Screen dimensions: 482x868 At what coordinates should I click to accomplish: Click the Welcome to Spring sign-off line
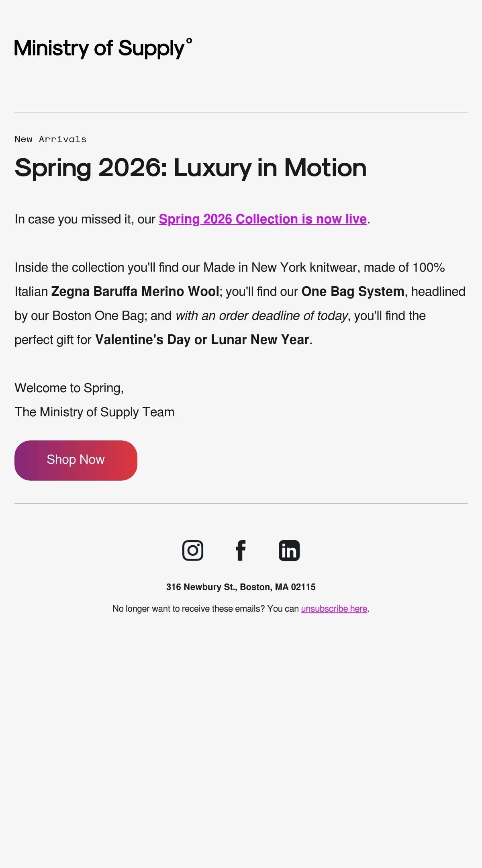coord(69,388)
